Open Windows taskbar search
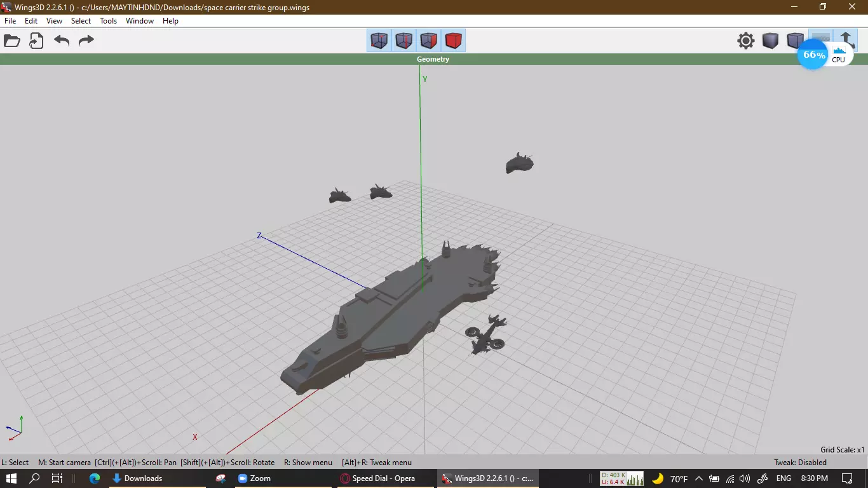 pos(34,478)
